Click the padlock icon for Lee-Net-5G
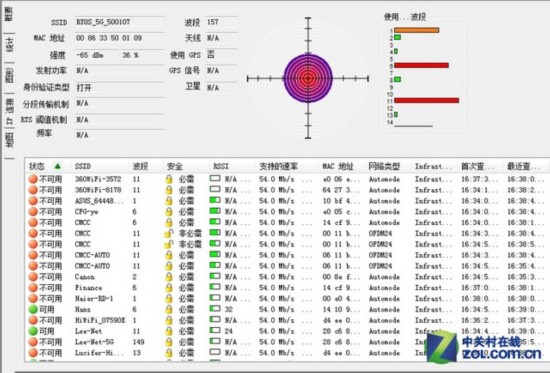The width and height of the screenshot is (550, 373). [169, 342]
